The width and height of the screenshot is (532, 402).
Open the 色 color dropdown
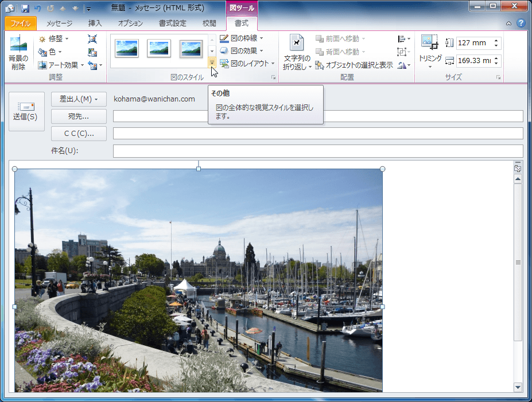coord(50,52)
